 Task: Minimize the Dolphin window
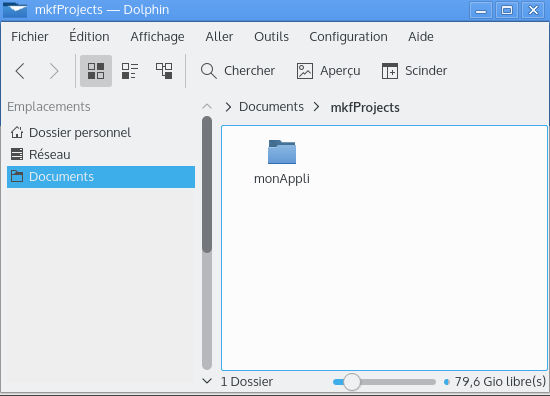(481, 10)
